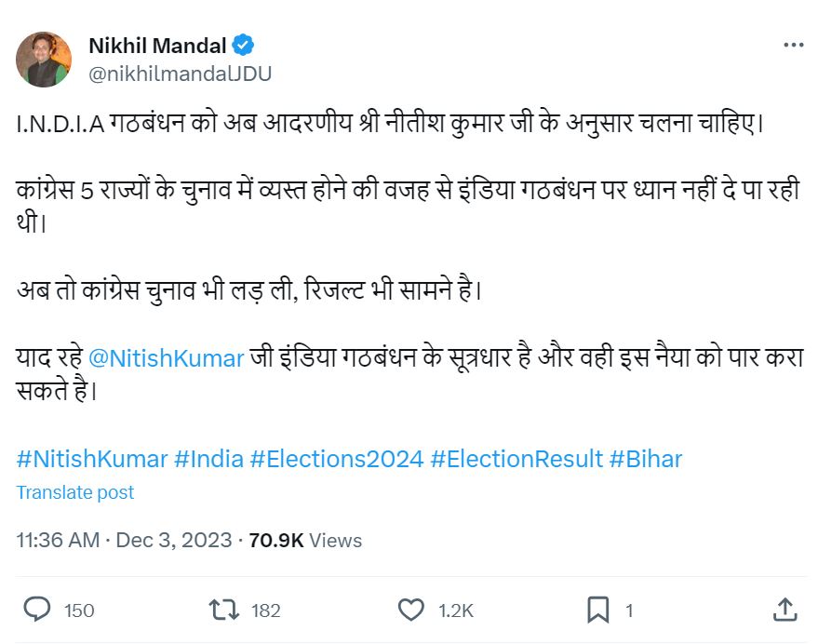Image resolution: width=818 pixels, height=644 pixels.
Task: Click the blue verified badge
Action: point(243,45)
